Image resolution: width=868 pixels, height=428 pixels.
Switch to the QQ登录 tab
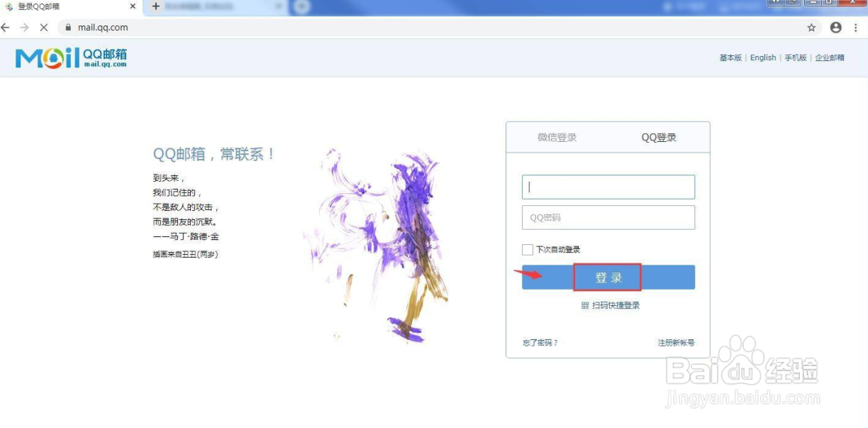[659, 138]
